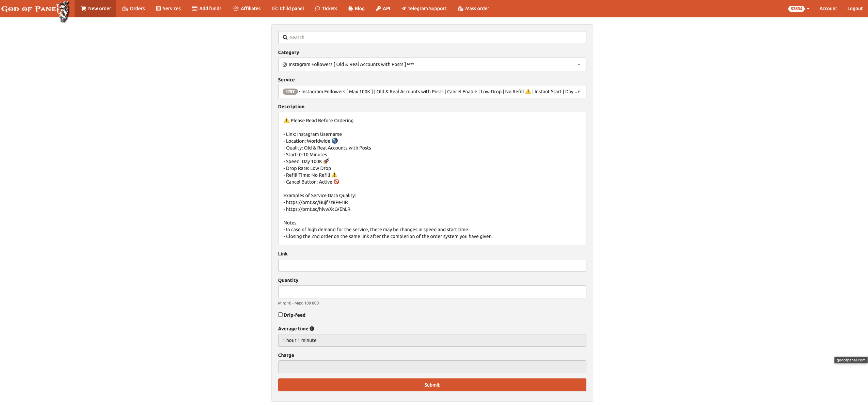Focus the Quantity input field
Screen dimensions: 868x406
click(432, 292)
